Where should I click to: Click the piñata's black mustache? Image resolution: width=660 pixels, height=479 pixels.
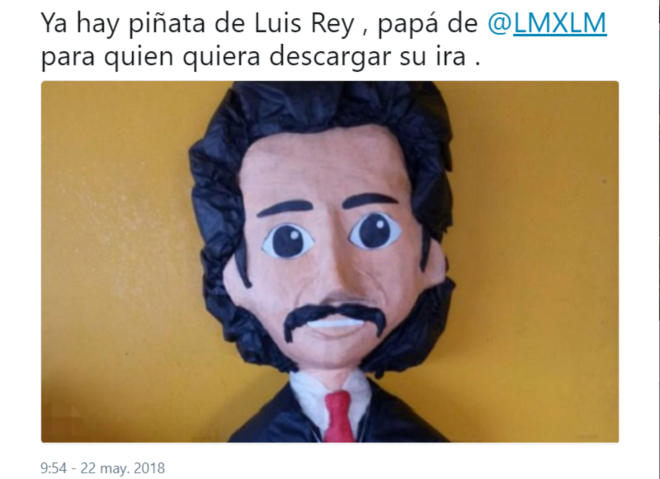[335, 317]
